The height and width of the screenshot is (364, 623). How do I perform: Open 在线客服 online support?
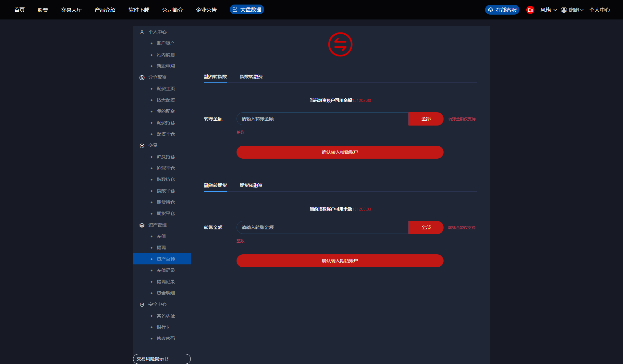tap(502, 10)
